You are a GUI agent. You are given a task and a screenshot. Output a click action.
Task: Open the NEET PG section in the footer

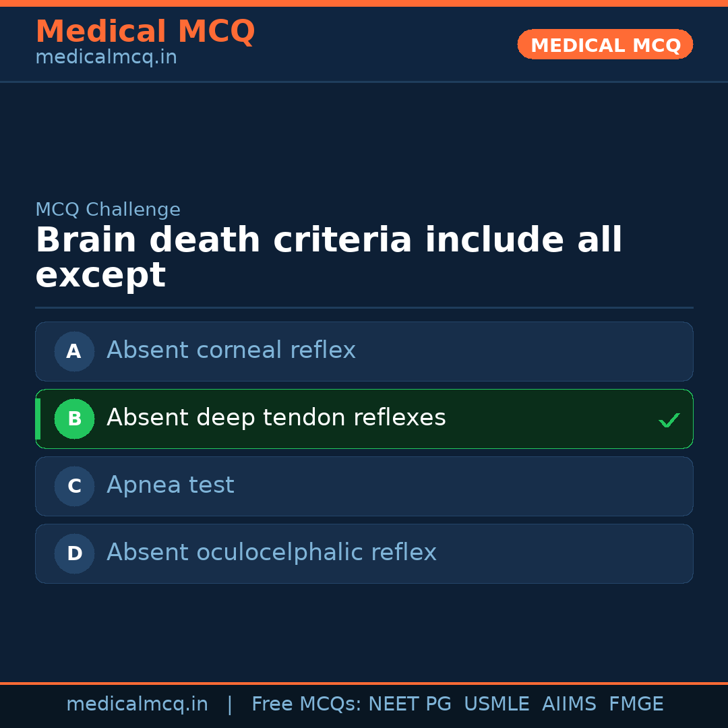[x=409, y=704]
